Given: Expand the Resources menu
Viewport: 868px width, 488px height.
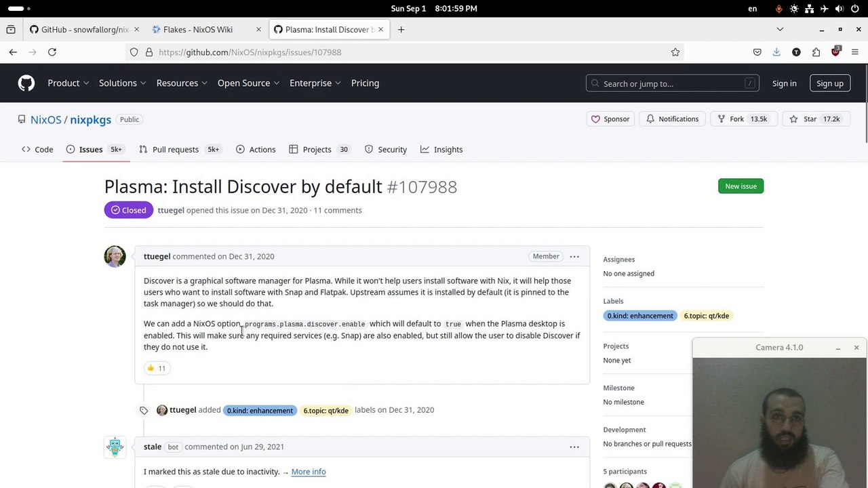Looking at the screenshot, I should tap(182, 83).
